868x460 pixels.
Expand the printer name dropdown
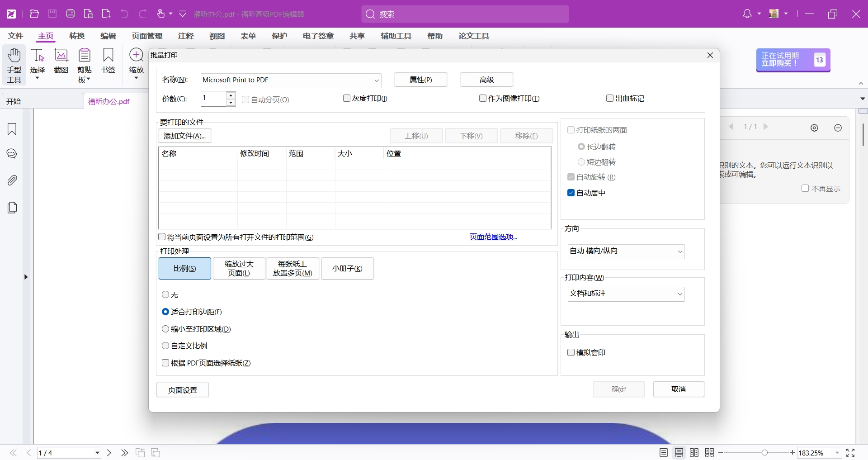[376, 81]
